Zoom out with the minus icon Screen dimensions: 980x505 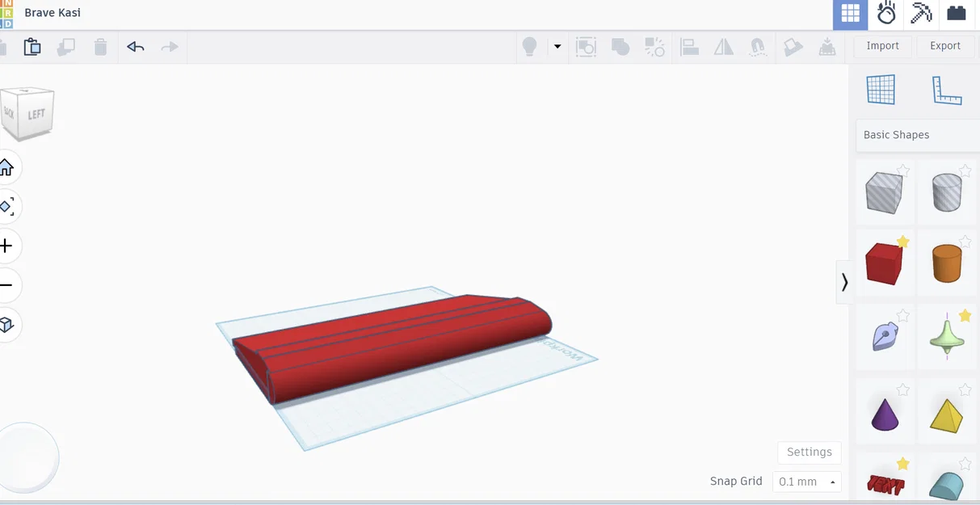tap(6, 285)
